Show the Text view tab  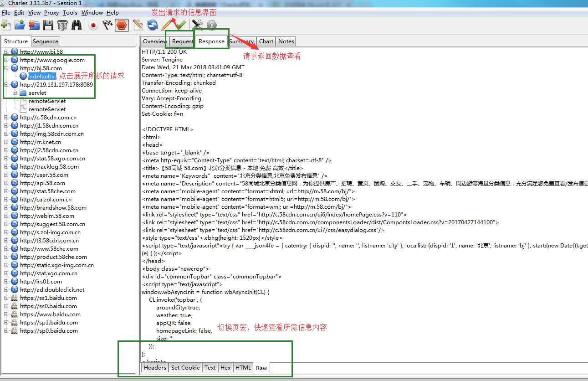(210, 367)
